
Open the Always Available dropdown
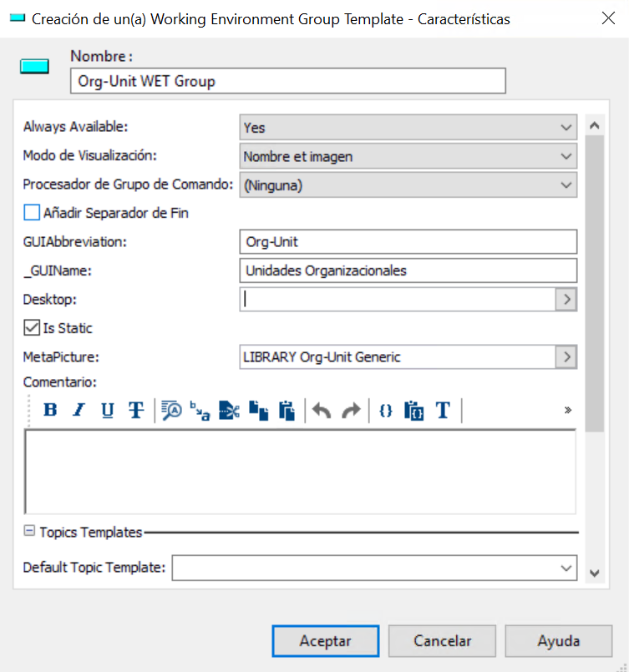coord(408,127)
